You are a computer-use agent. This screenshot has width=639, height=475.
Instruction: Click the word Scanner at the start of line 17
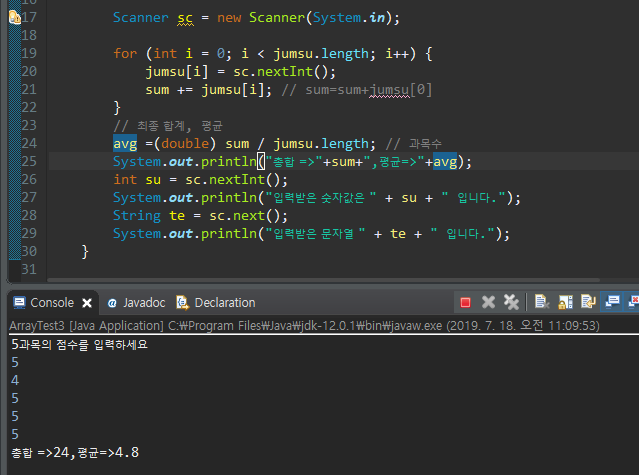point(141,18)
